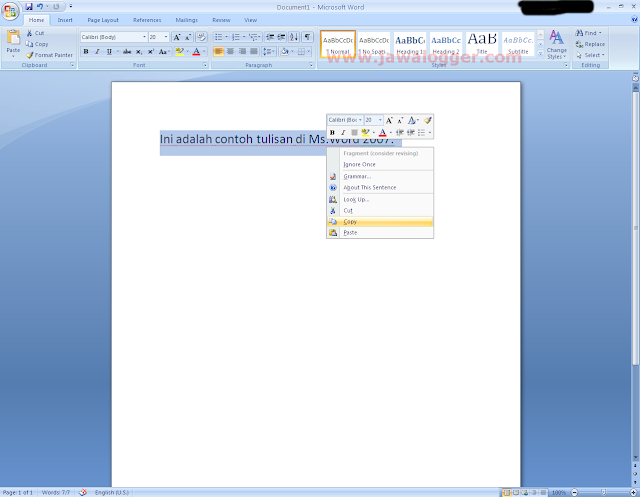Decrease indent in Paragraph group
Viewport: 640px width, 497px height.
tap(270, 37)
